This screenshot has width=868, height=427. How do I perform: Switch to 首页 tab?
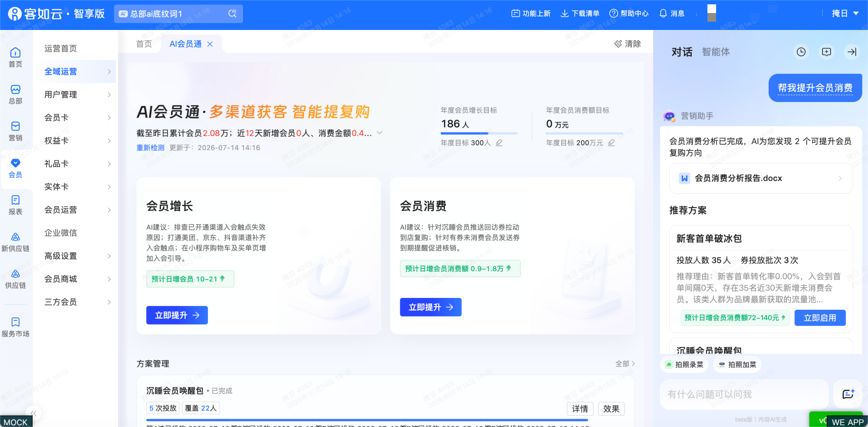[144, 44]
